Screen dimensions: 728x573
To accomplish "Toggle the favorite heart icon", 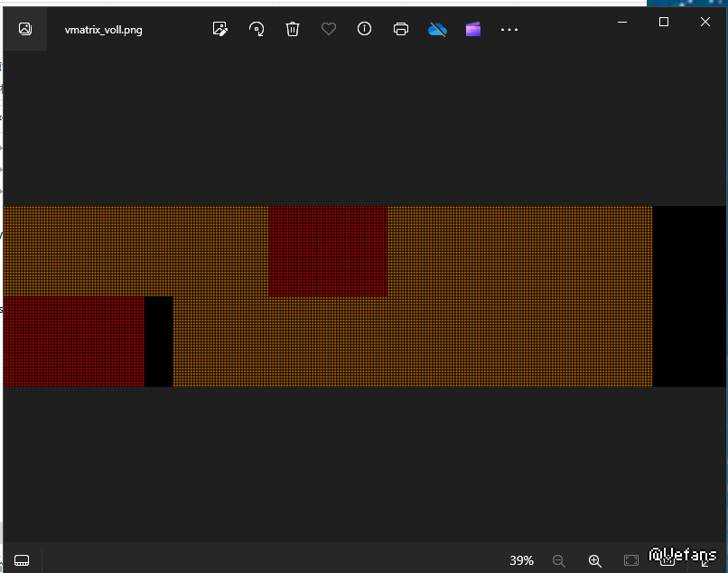I will click(x=329, y=29).
